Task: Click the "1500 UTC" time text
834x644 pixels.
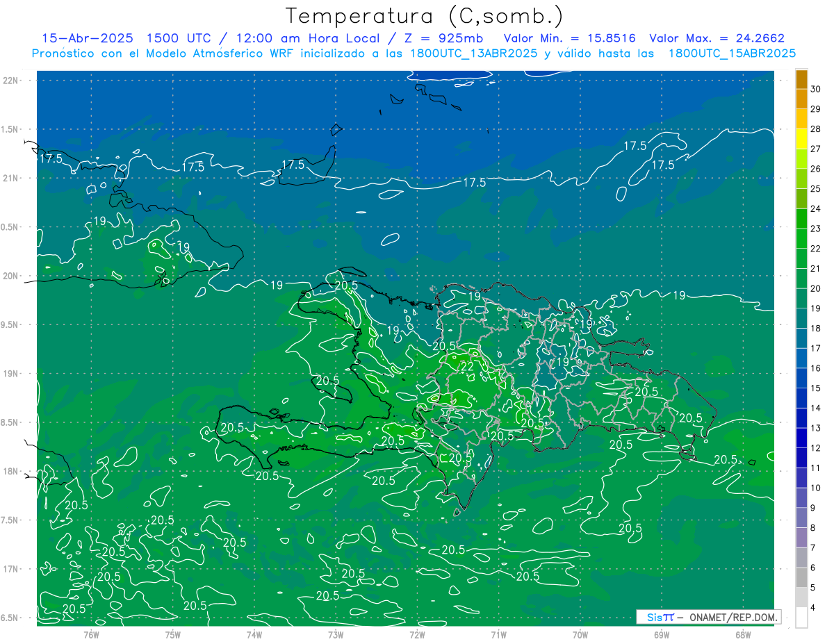Action: pyautogui.click(x=180, y=38)
